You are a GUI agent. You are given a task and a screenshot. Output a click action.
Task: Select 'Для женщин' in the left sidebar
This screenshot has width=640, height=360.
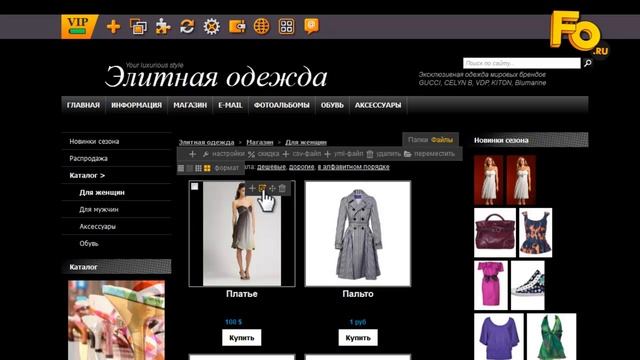(x=102, y=192)
